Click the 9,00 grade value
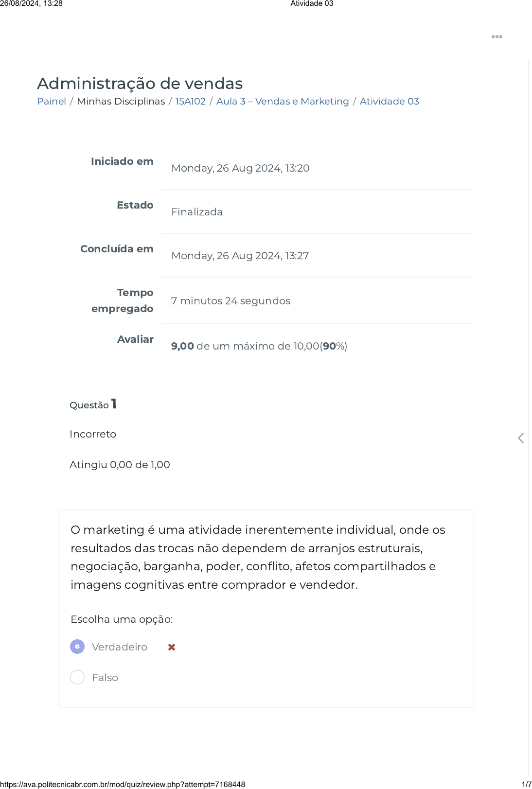This screenshot has width=532, height=789. (x=182, y=346)
